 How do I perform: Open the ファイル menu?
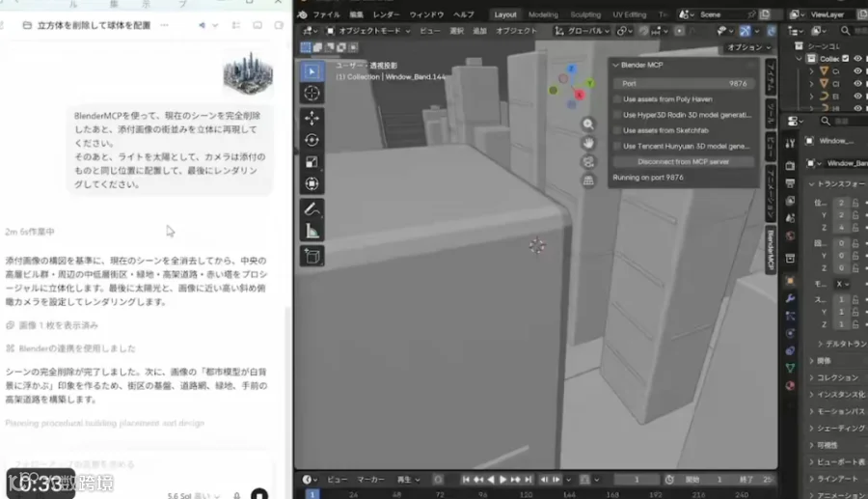(x=326, y=14)
